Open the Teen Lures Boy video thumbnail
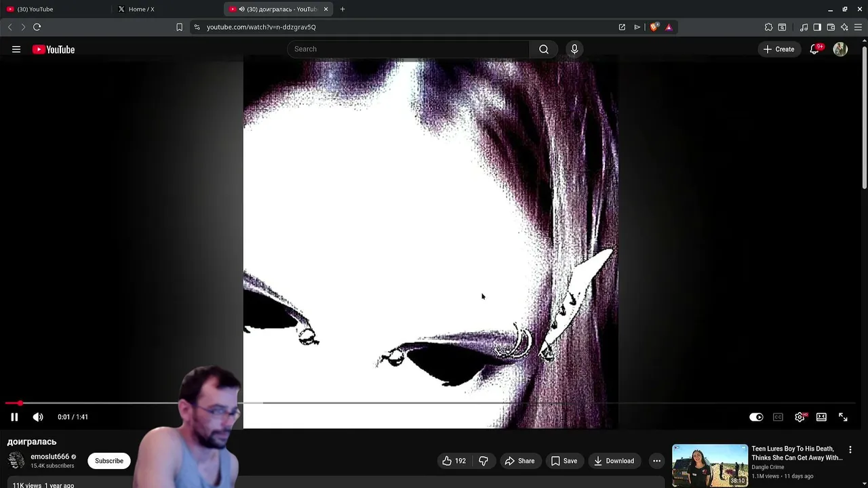The width and height of the screenshot is (868, 488). [710, 465]
